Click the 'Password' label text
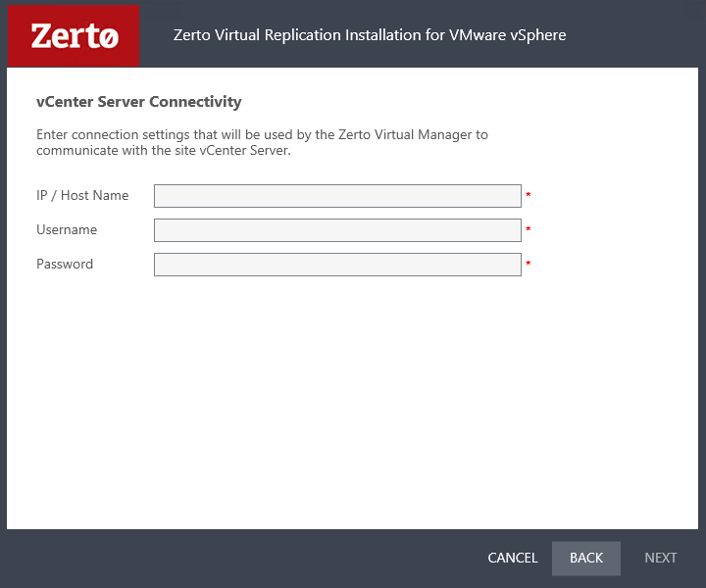This screenshot has height=588, width=706. click(x=65, y=264)
